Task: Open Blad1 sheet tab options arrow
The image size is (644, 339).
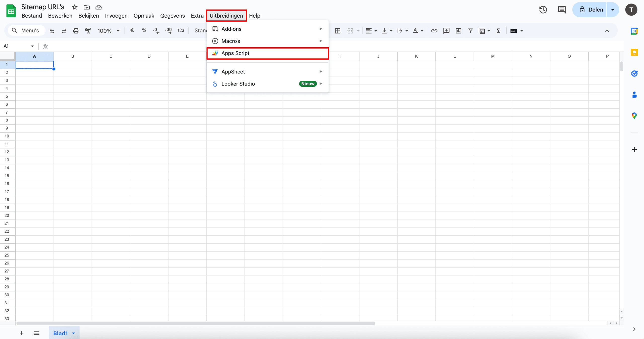Action: 74,333
